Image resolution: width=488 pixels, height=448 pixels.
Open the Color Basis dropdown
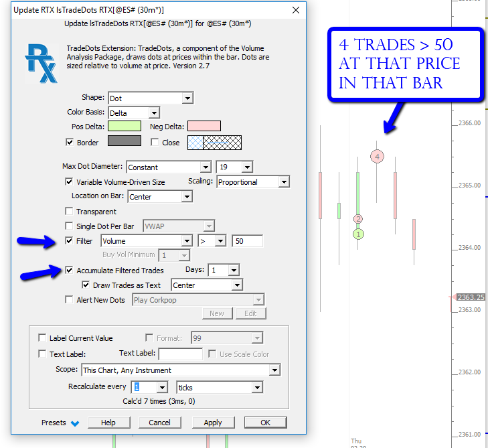pos(134,113)
